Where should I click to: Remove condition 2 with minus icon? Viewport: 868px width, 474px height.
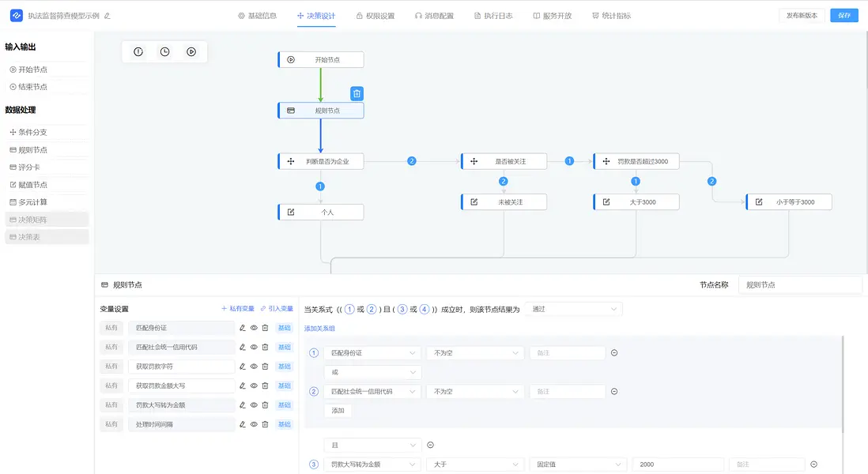click(614, 392)
